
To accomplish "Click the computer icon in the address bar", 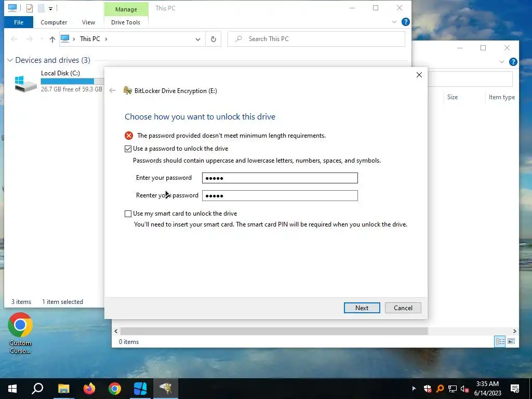I will [x=65, y=38].
